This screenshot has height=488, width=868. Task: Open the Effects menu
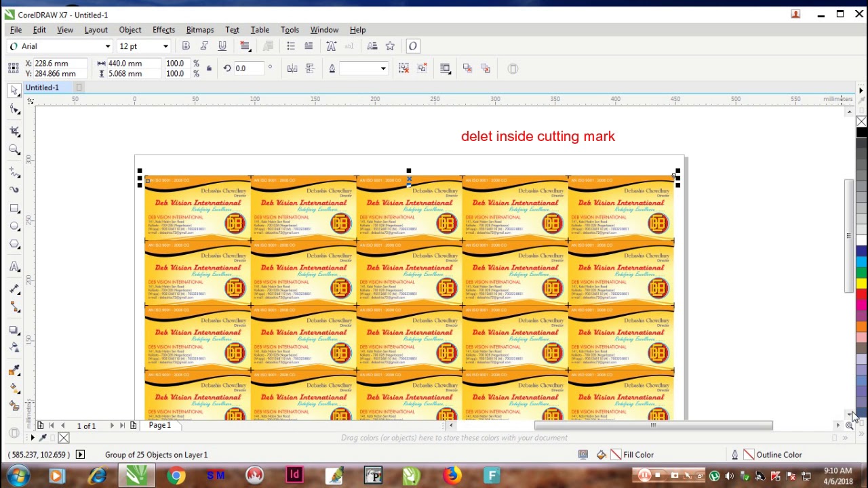(x=163, y=30)
